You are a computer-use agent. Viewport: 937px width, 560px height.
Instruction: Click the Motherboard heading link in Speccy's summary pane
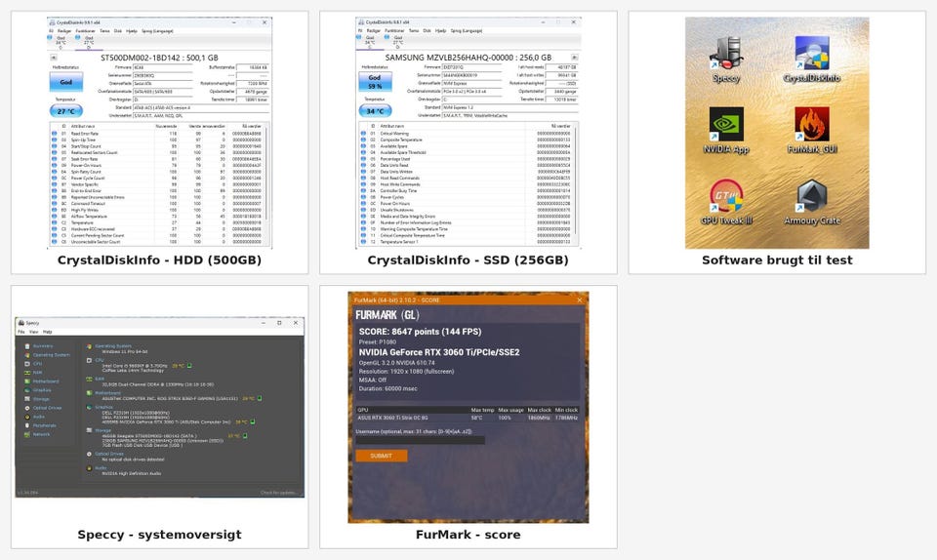(x=107, y=393)
